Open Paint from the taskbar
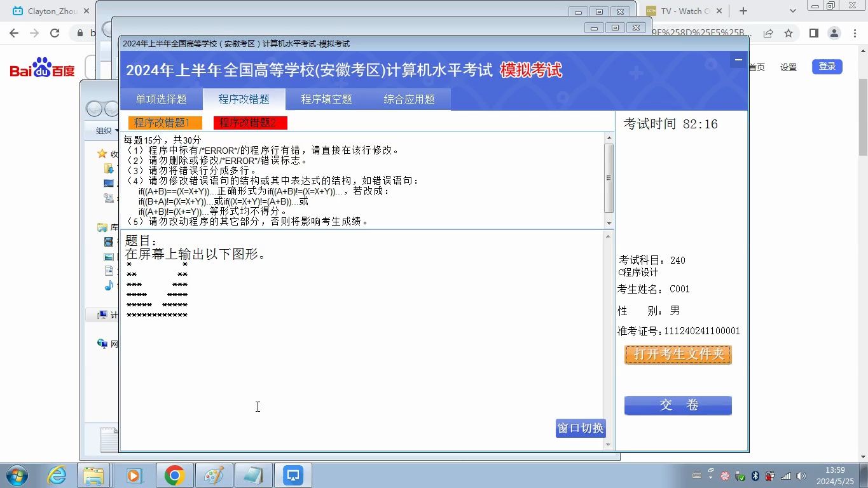The height and width of the screenshot is (488, 868). [214, 475]
